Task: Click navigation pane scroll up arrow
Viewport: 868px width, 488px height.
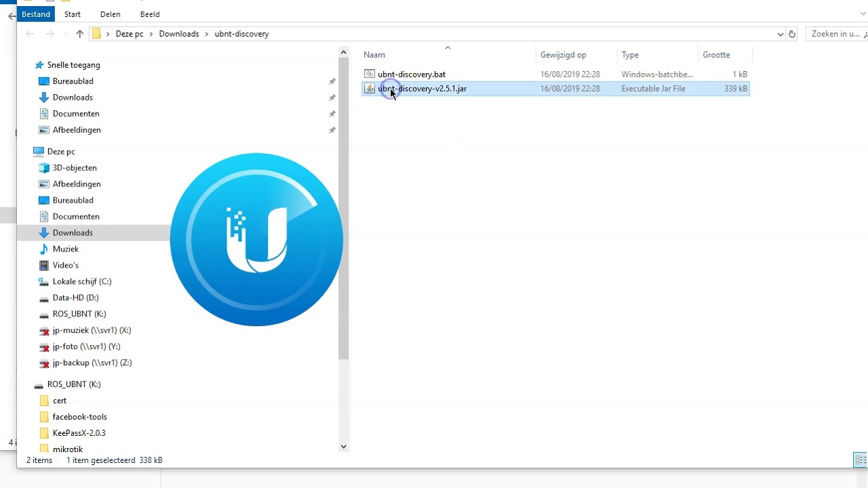Action: (344, 52)
